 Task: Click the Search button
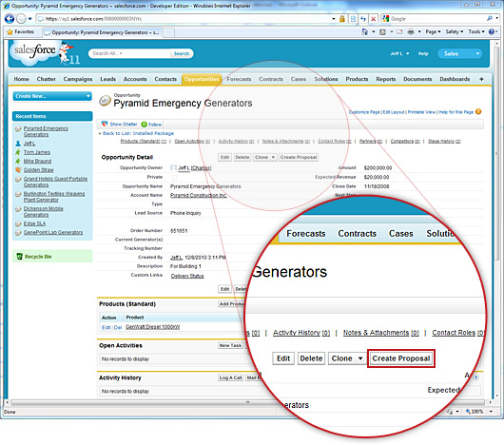click(x=182, y=53)
